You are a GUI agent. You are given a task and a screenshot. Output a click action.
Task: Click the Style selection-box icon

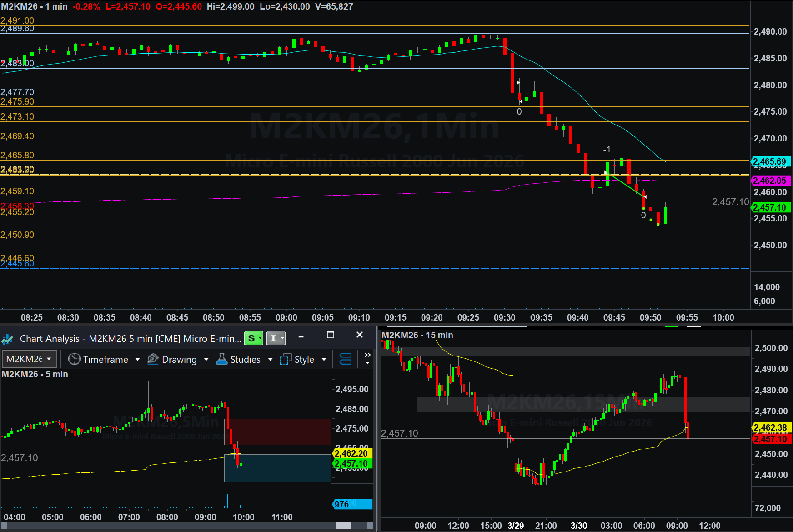click(286, 359)
